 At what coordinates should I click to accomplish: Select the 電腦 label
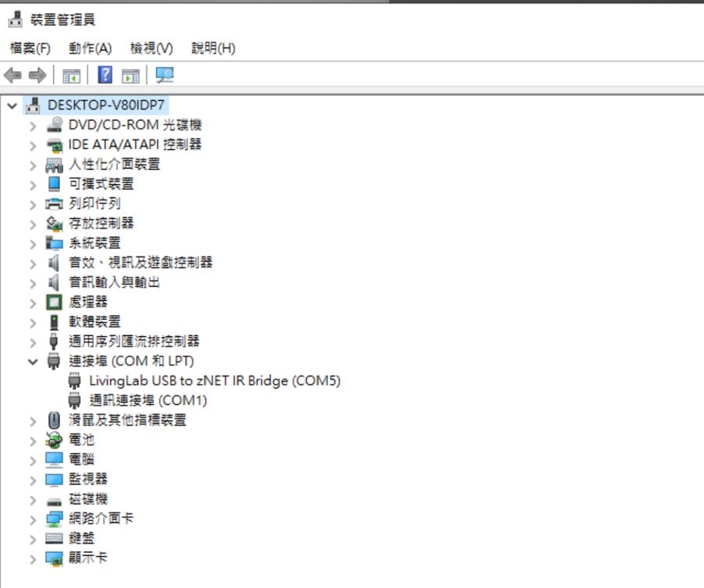tap(82, 459)
